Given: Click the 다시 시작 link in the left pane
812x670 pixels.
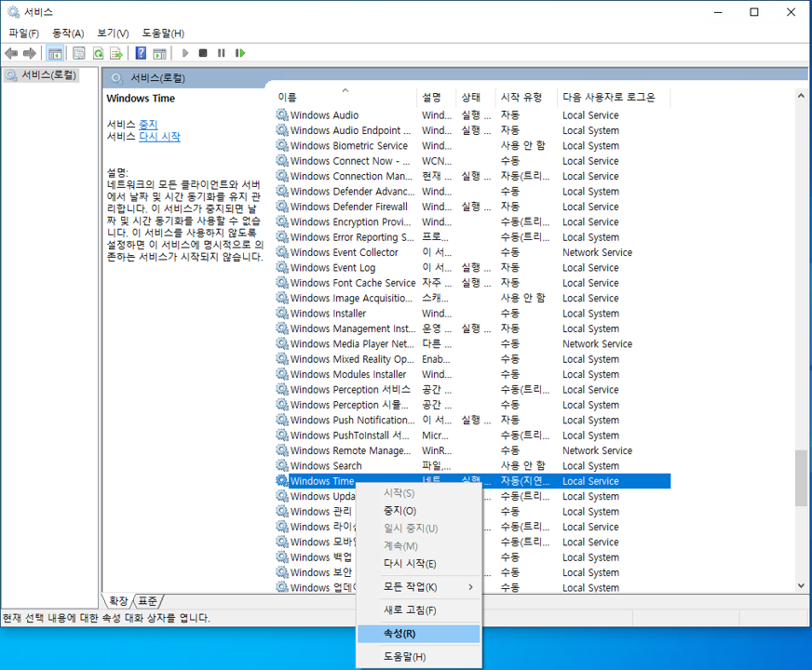Looking at the screenshot, I should 159,137.
